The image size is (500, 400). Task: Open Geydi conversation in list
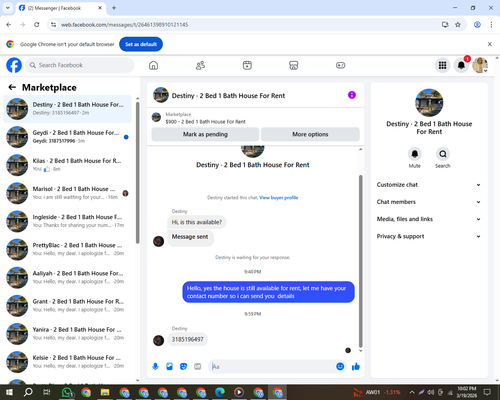67,137
